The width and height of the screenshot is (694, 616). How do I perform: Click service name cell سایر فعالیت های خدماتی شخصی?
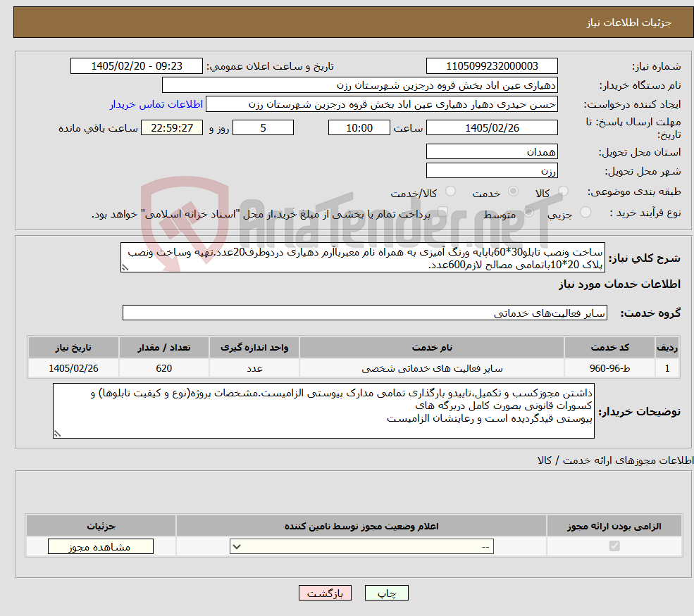432,368
